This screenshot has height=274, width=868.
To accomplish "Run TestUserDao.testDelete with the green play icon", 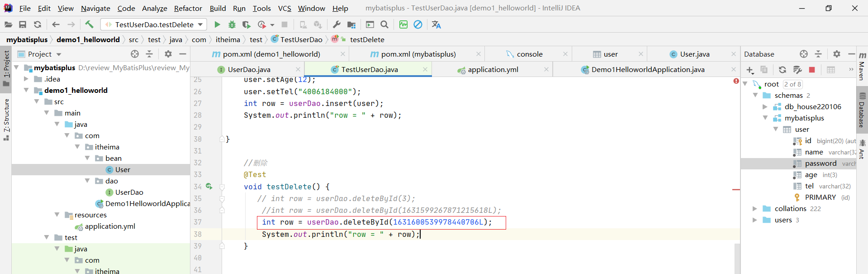I will (x=217, y=24).
